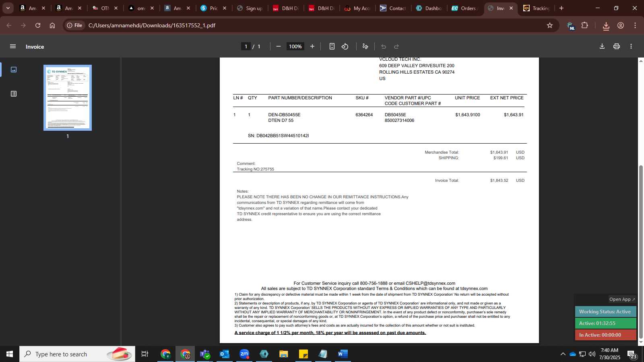Close the Invoice tab

coord(511,8)
